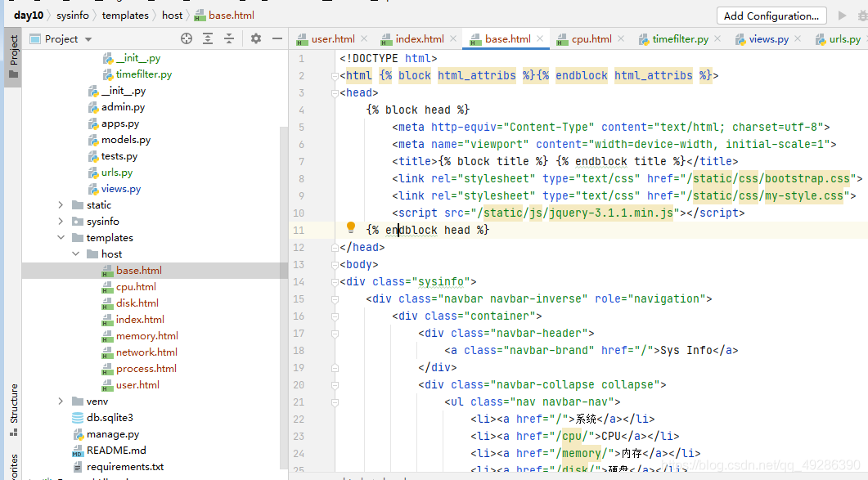Select network.html in project tree

(146, 352)
